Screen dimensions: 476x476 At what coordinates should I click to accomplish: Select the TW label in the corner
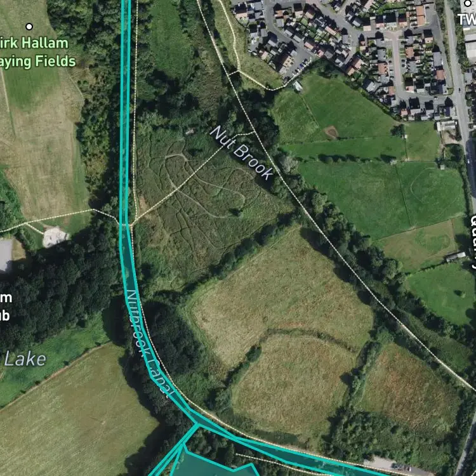467,20
